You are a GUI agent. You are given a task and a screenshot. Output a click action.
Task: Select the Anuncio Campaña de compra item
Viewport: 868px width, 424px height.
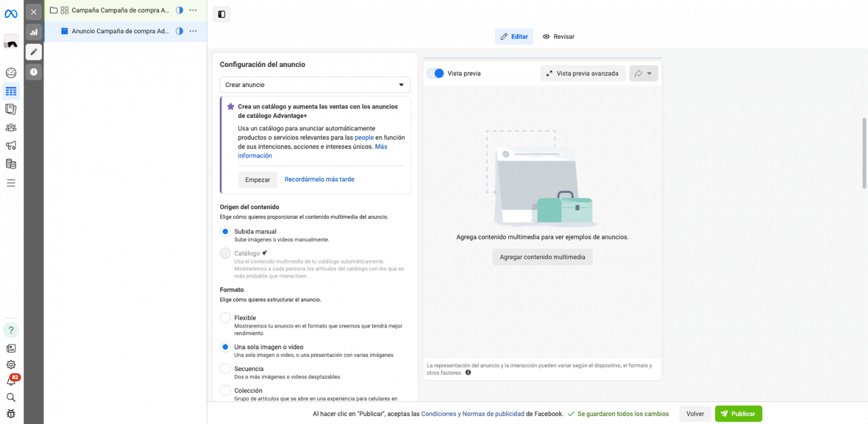pyautogui.click(x=120, y=31)
